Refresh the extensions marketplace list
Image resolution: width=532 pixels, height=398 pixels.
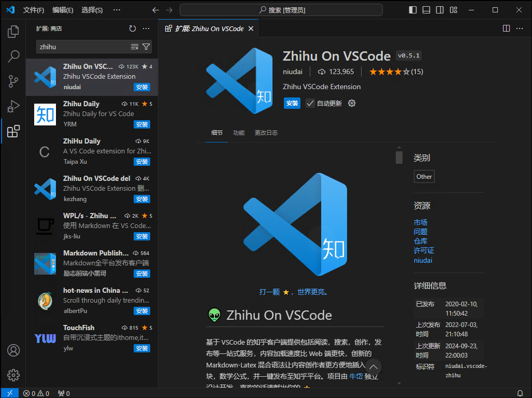point(133,29)
